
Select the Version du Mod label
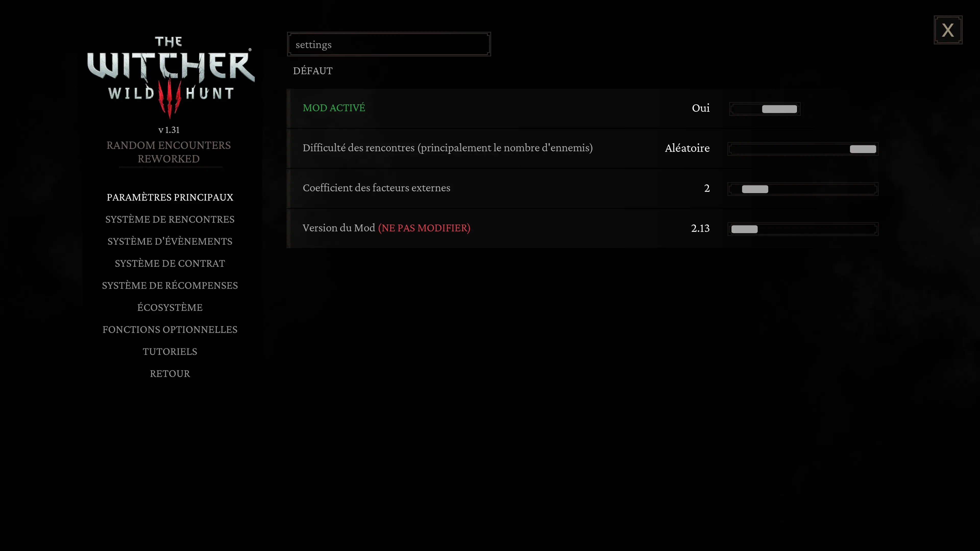pos(386,228)
